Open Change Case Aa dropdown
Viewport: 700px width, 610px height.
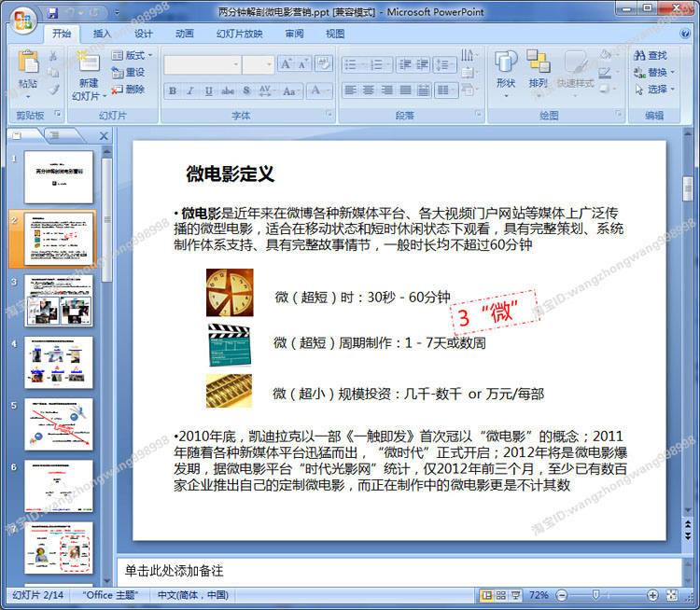292,91
